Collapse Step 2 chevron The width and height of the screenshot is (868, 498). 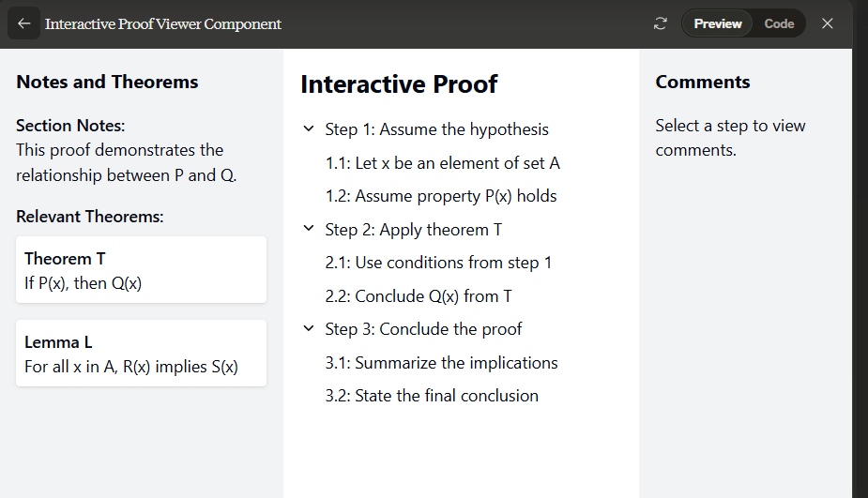point(309,230)
